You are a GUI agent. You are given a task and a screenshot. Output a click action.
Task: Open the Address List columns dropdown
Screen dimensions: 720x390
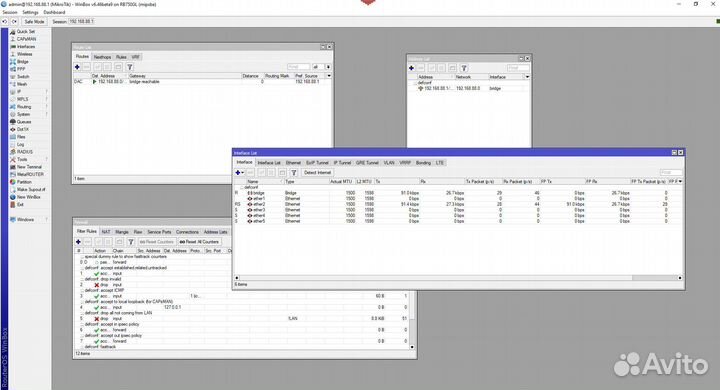coord(527,77)
